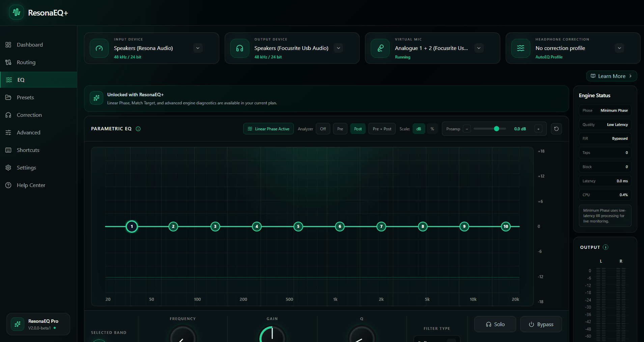This screenshot has height=342, width=644.
Task: Select EQ band node 10
Action: click(506, 226)
